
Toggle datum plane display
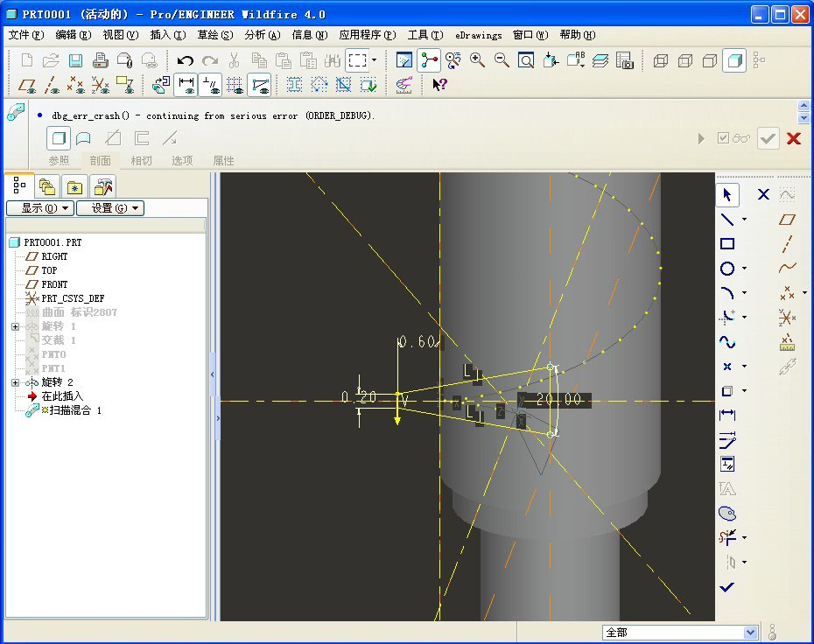click(27, 85)
